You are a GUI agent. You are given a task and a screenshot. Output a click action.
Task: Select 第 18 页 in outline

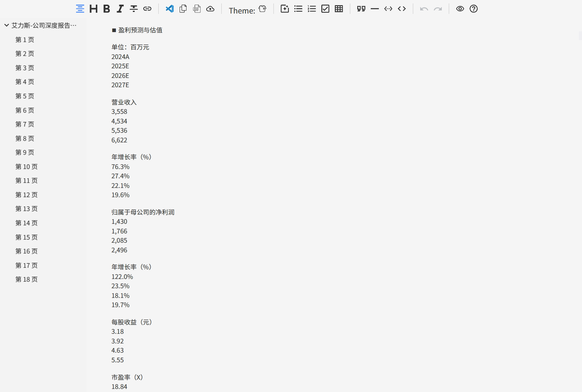pos(27,279)
